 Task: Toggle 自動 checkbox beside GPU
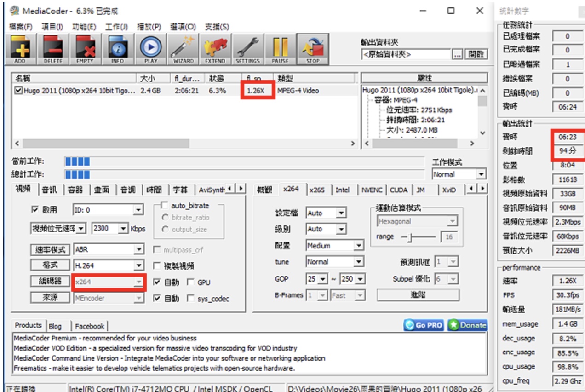click(156, 282)
